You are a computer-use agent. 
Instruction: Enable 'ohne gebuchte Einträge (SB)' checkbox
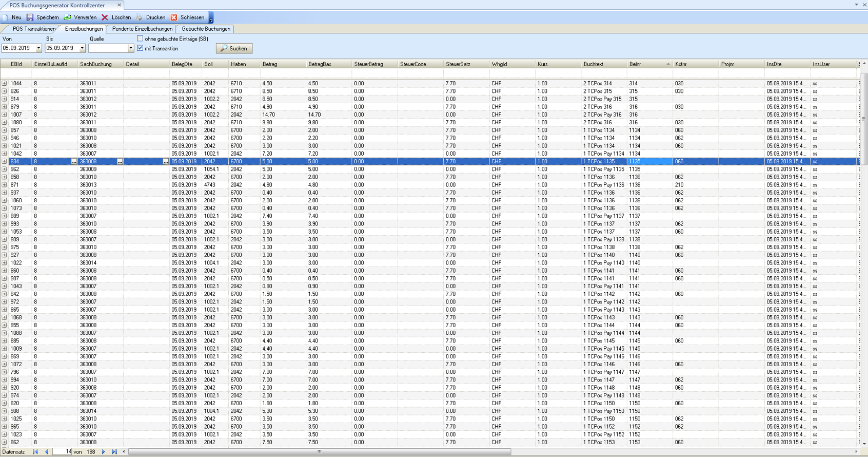(x=140, y=39)
